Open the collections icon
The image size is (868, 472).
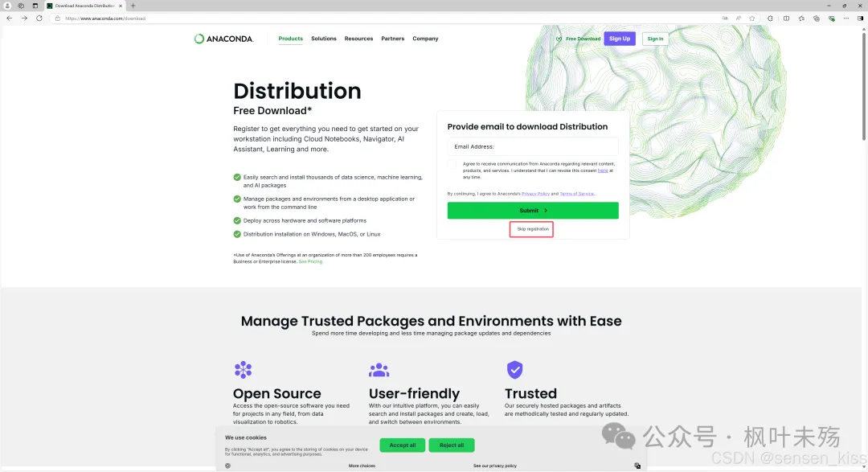click(817, 18)
